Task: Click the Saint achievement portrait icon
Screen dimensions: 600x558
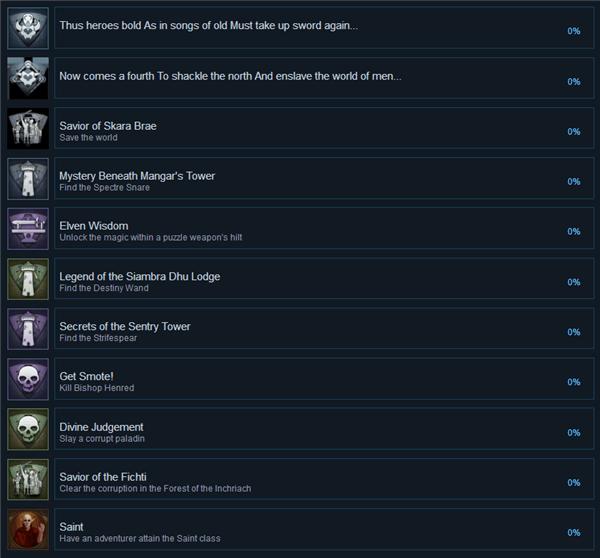Action: 28,529
